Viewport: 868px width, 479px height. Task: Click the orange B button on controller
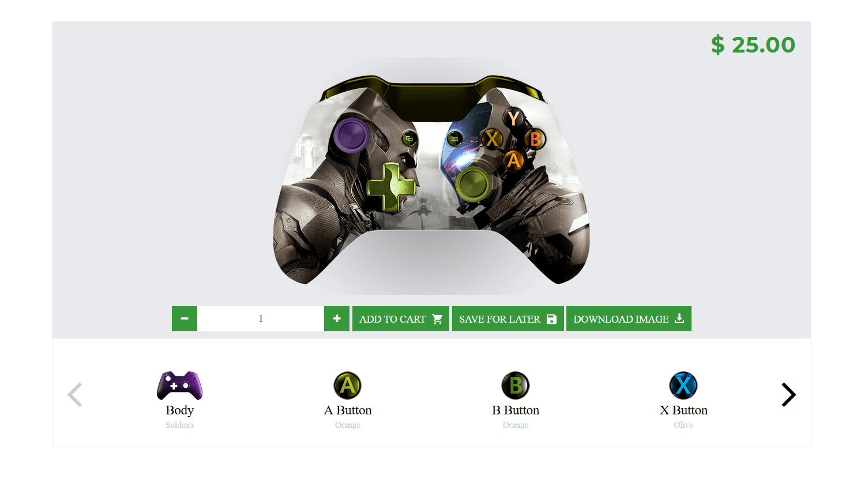pos(535,139)
